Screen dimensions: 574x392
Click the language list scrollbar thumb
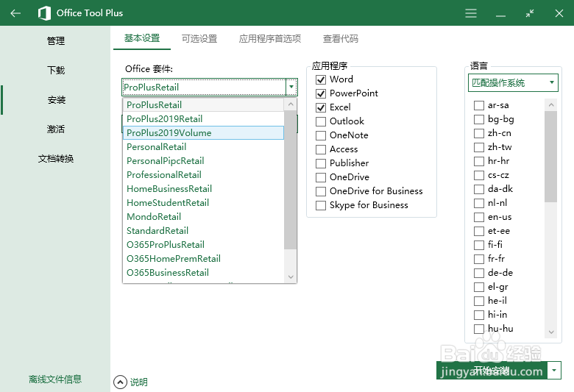click(550, 157)
